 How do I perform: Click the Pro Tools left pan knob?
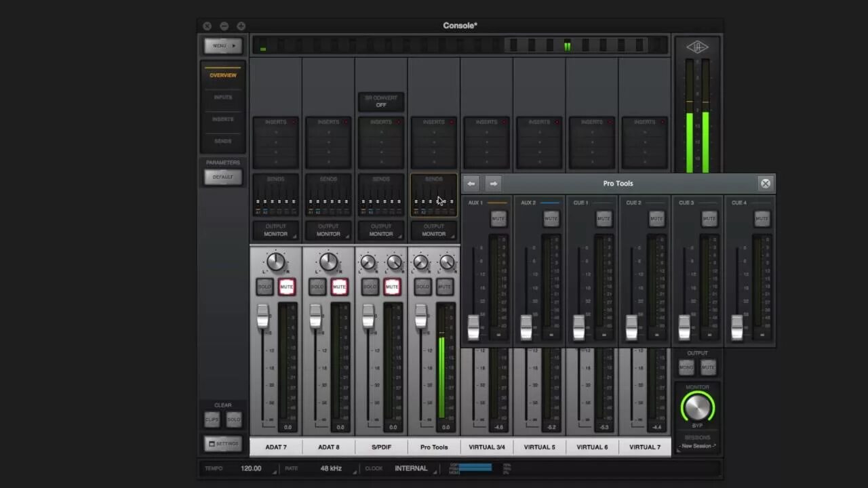[421, 262]
